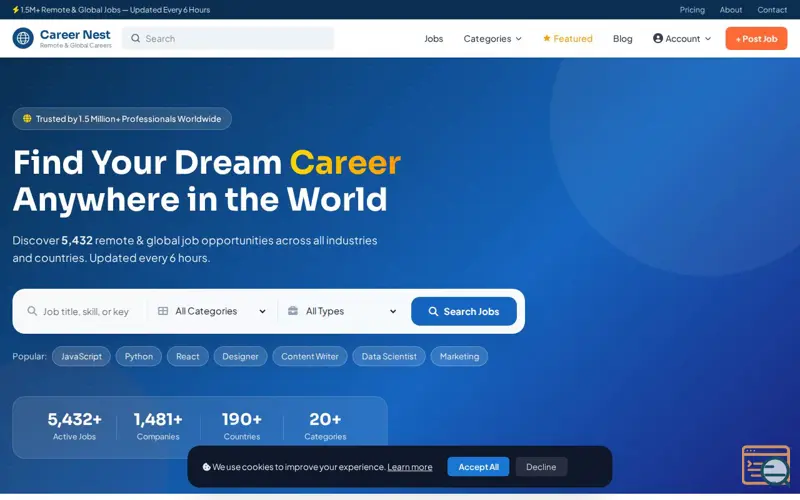Open the All Categories dropdown

pyautogui.click(x=212, y=311)
